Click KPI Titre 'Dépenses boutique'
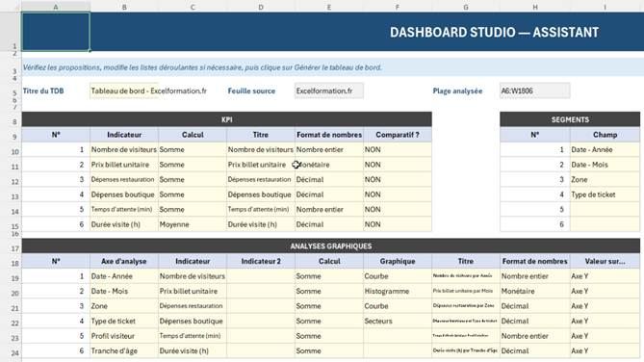Screen dimensions: 644x362 click(261, 194)
